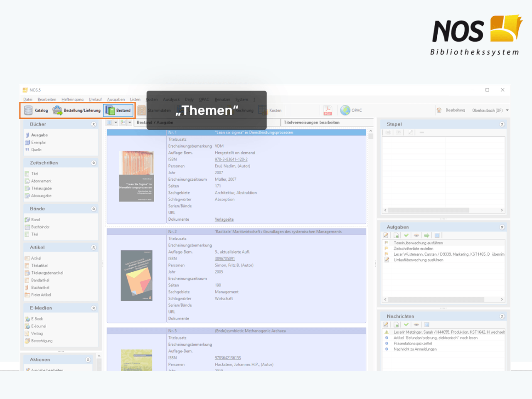The height and width of the screenshot is (399, 532).
Task: Select message Präsentationsspickzettel
Action: pos(413,344)
